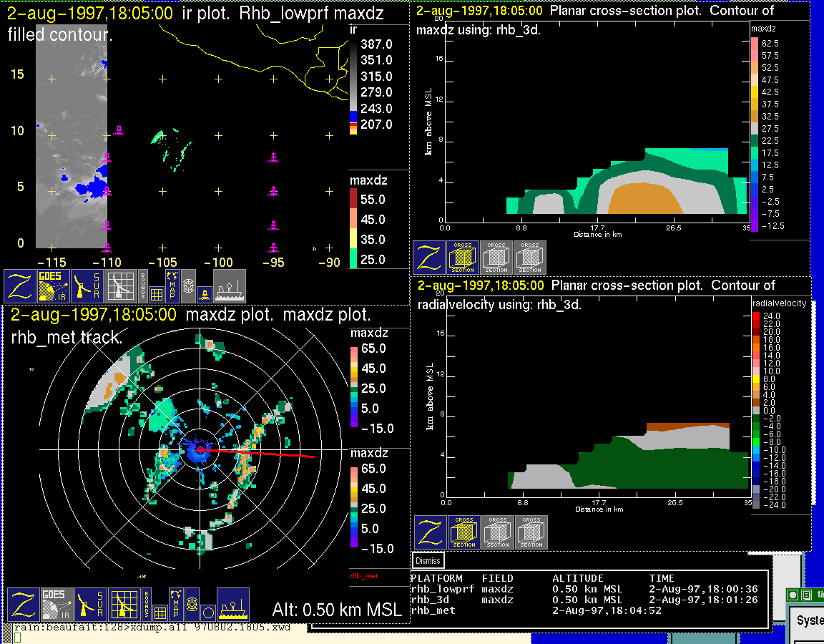Toggle the grayed GOES IR icon in the maxdz plot toolbar
The height and width of the screenshot is (644, 824).
(57, 605)
